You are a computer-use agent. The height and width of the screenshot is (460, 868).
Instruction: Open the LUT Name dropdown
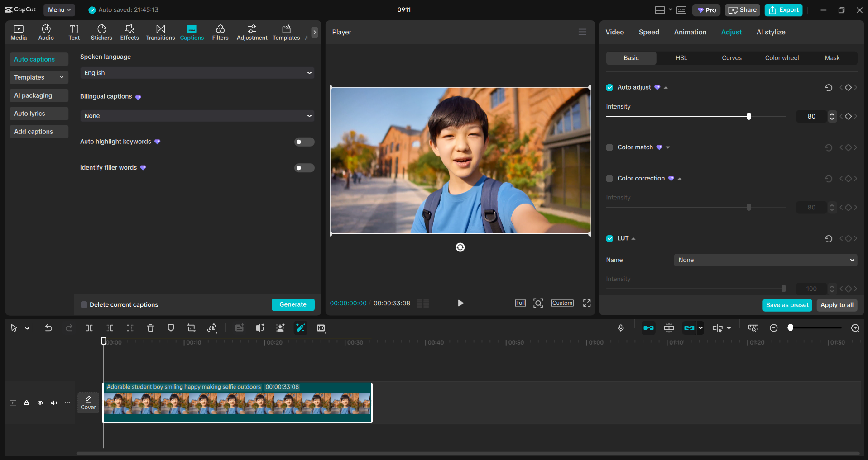tap(764, 260)
